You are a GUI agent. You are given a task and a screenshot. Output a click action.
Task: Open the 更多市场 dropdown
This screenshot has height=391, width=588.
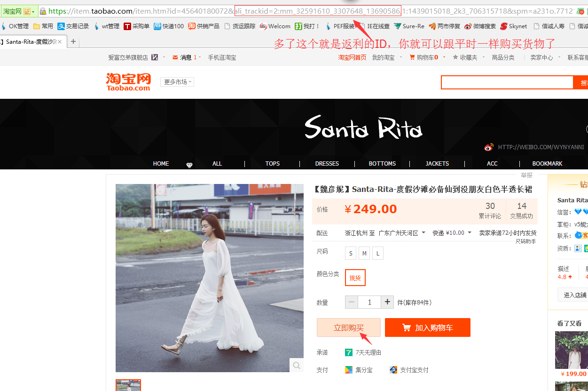click(177, 82)
